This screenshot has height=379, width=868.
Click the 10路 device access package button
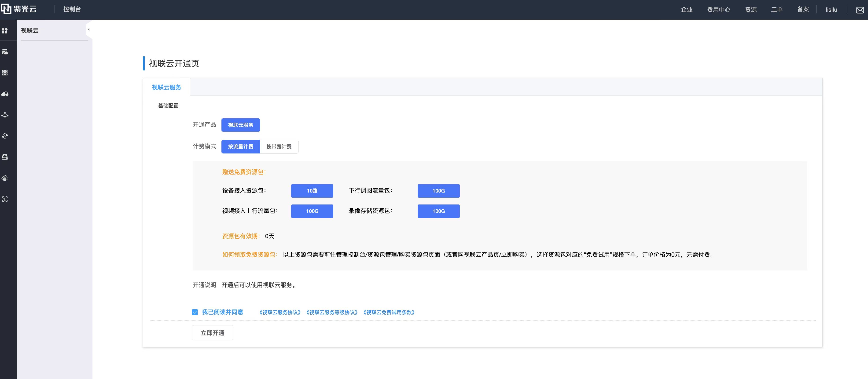click(x=312, y=191)
